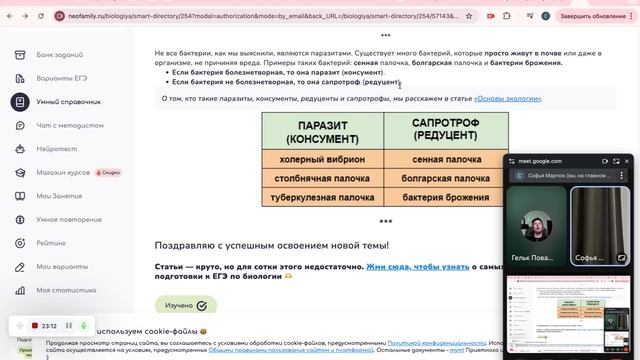Click the screen icon on Софья tile
This screenshot has height=360, width=640.
coord(621,258)
